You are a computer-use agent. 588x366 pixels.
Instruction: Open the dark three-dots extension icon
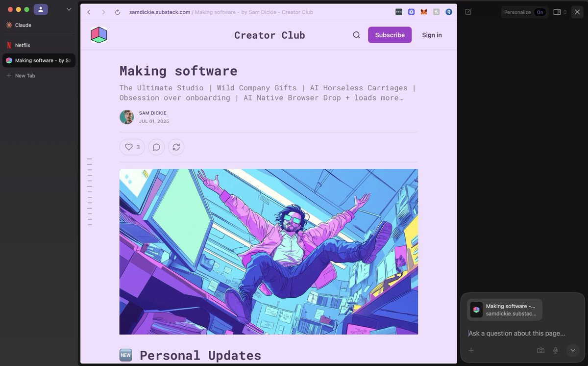(399, 12)
